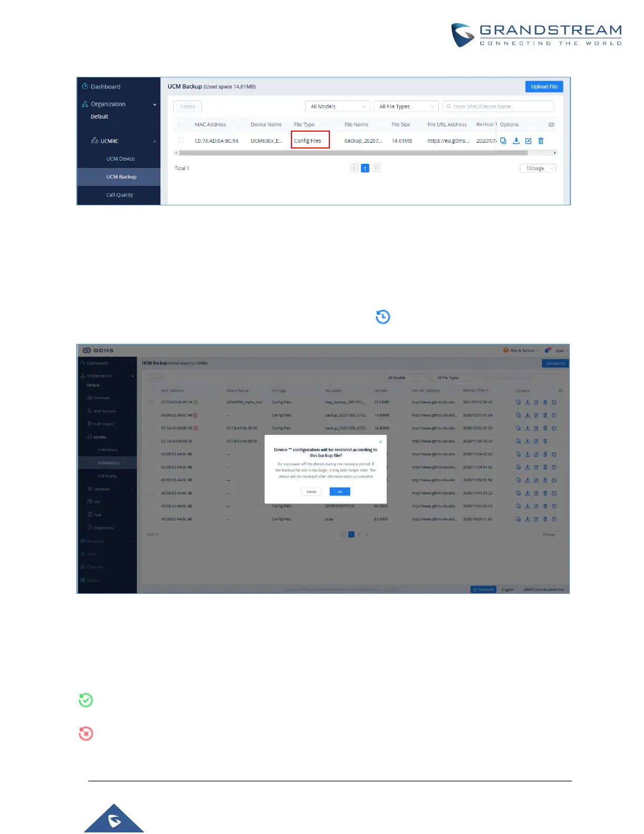Click the Feedback button in lower footer
The width and height of the screenshot is (644, 834).
[x=484, y=590]
